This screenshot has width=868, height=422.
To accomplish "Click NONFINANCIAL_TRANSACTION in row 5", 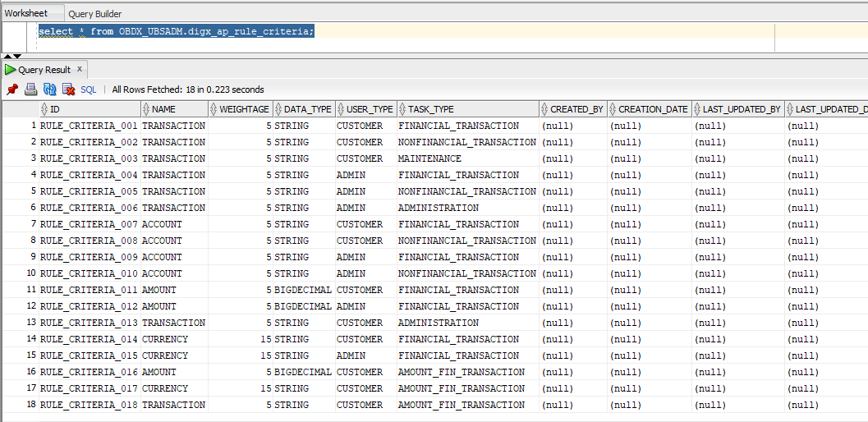I will [467, 191].
